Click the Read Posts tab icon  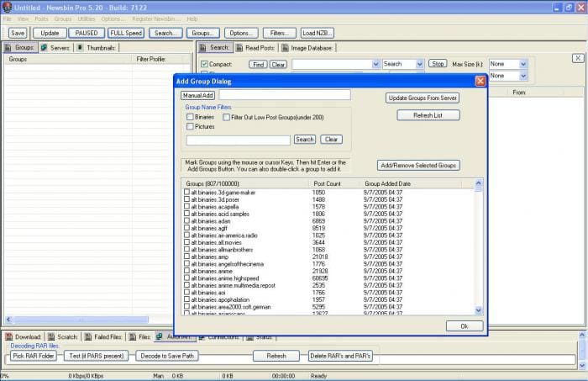[x=239, y=48]
